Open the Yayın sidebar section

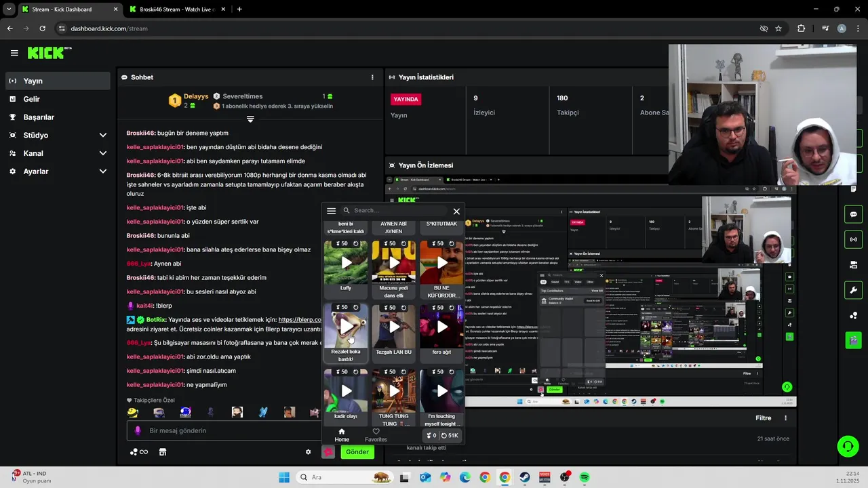(x=58, y=81)
